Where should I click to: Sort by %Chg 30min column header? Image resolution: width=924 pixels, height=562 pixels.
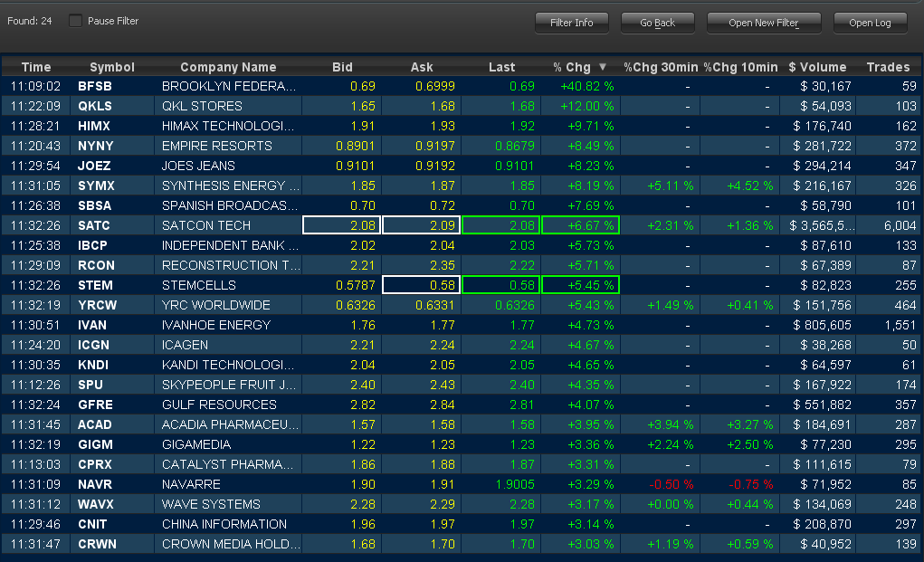pos(661,67)
